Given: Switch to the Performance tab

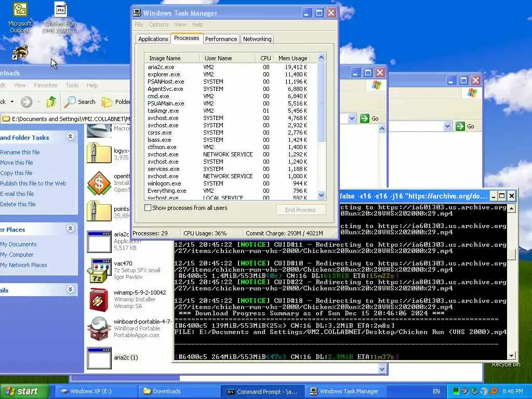Looking at the screenshot, I should 221,38.
